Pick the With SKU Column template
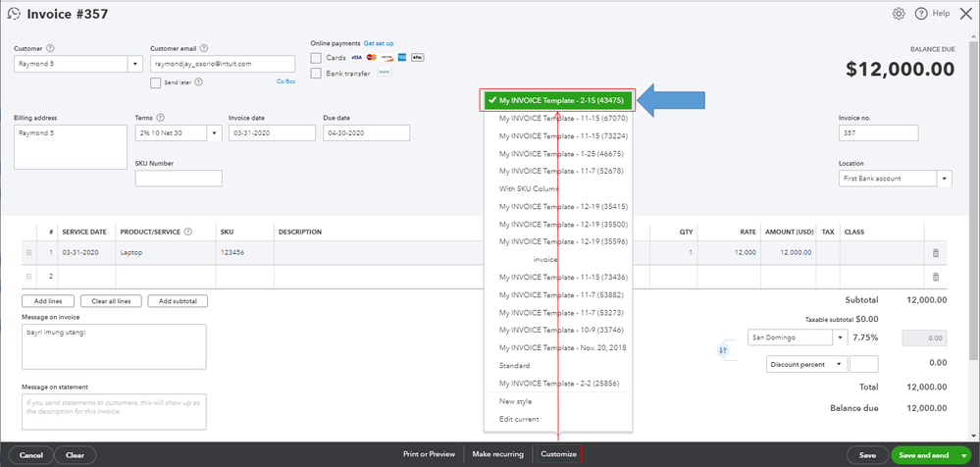Screen dimensions: 980x467 point(529,188)
